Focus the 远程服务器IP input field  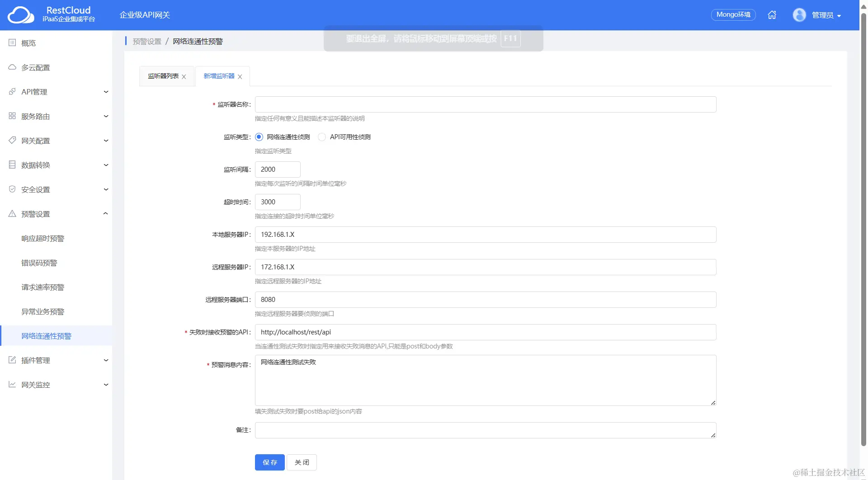point(486,267)
